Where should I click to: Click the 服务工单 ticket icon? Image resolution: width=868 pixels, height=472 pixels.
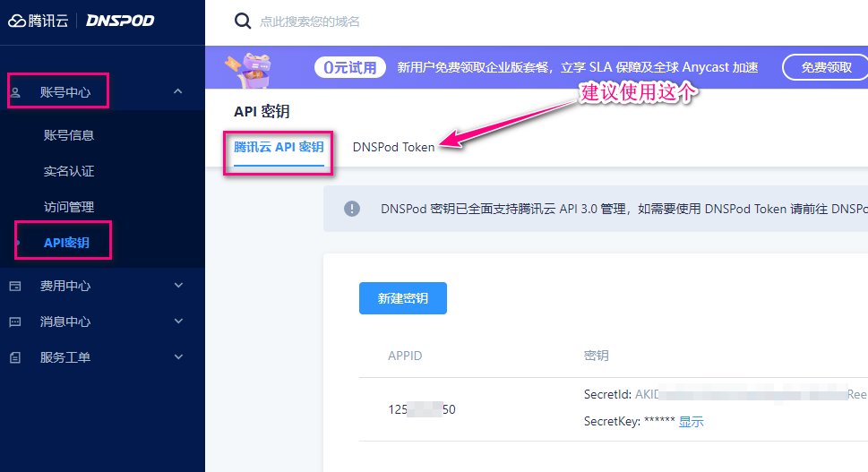click(15, 357)
